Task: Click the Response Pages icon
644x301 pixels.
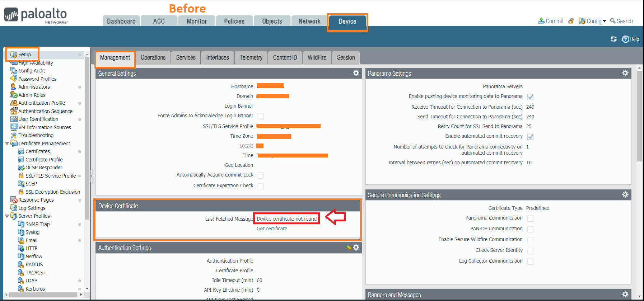Action: 14,200
